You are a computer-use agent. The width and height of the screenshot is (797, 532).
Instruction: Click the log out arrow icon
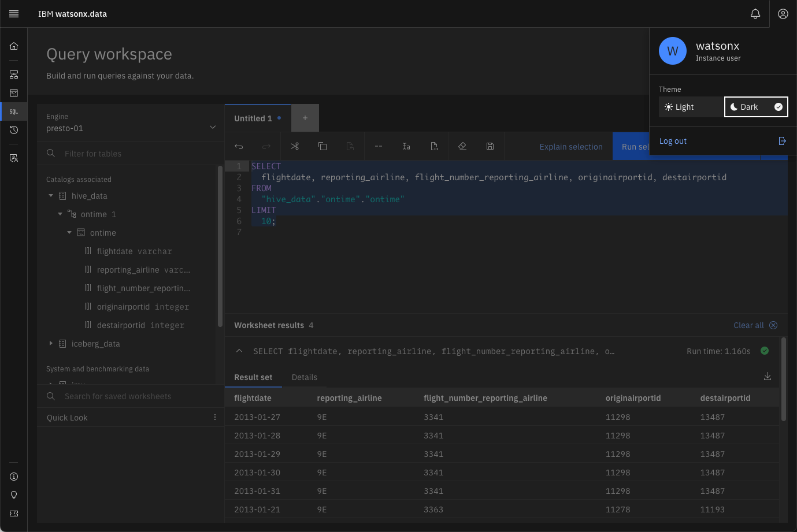pyautogui.click(x=782, y=141)
